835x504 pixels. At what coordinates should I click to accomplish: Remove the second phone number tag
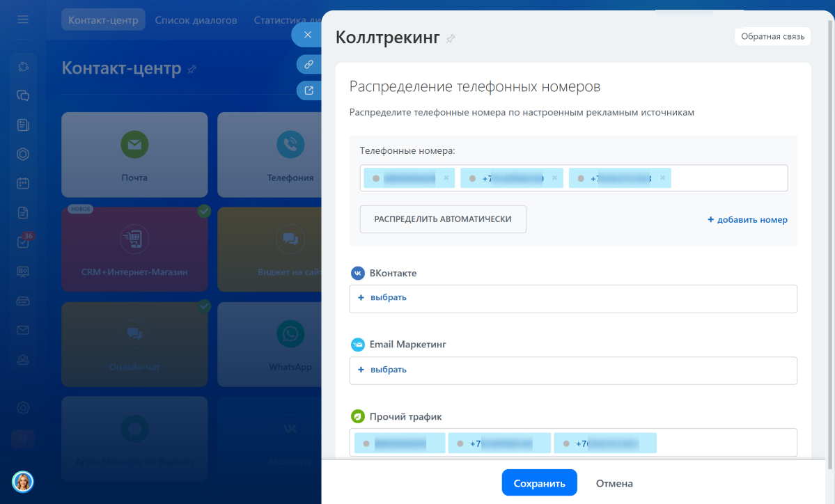554,178
